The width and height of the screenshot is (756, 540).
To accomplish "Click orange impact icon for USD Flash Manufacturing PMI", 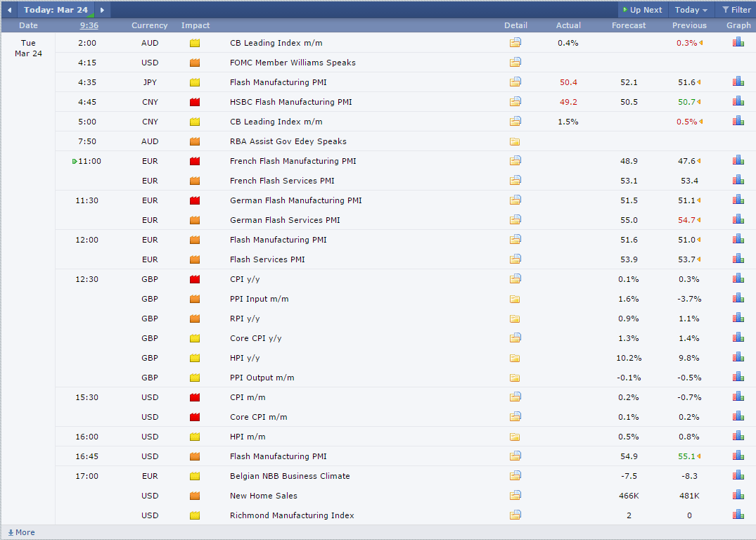I will click(x=195, y=456).
